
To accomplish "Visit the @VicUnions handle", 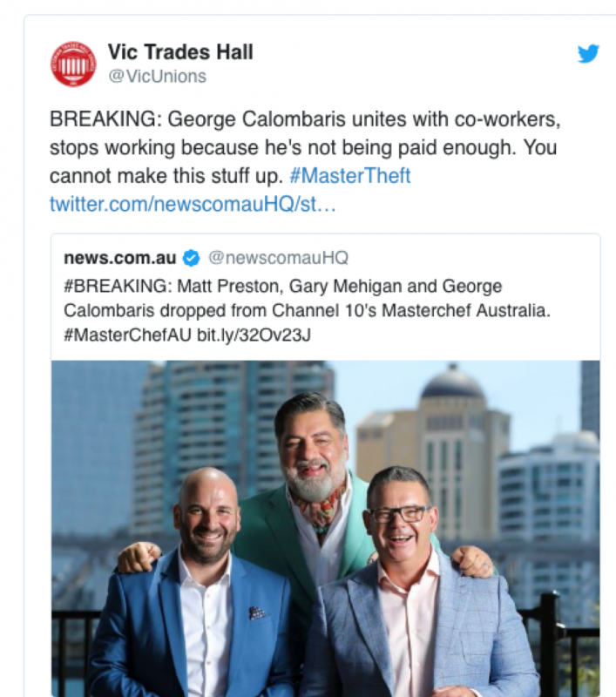I will click(158, 77).
